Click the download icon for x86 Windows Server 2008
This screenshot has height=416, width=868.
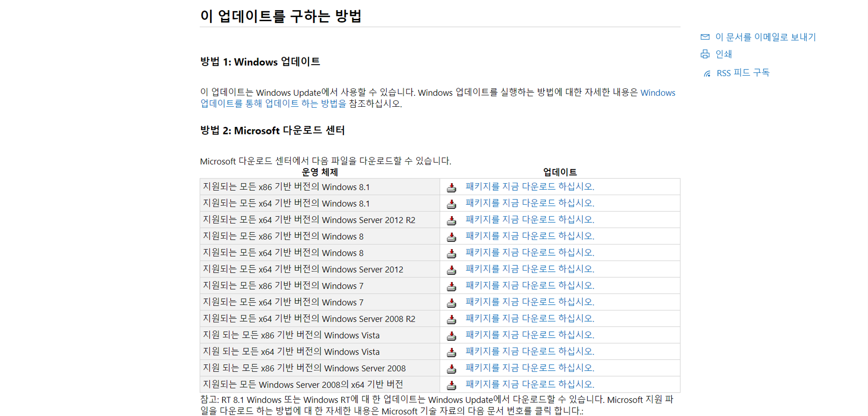pyautogui.click(x=451, y=369)
